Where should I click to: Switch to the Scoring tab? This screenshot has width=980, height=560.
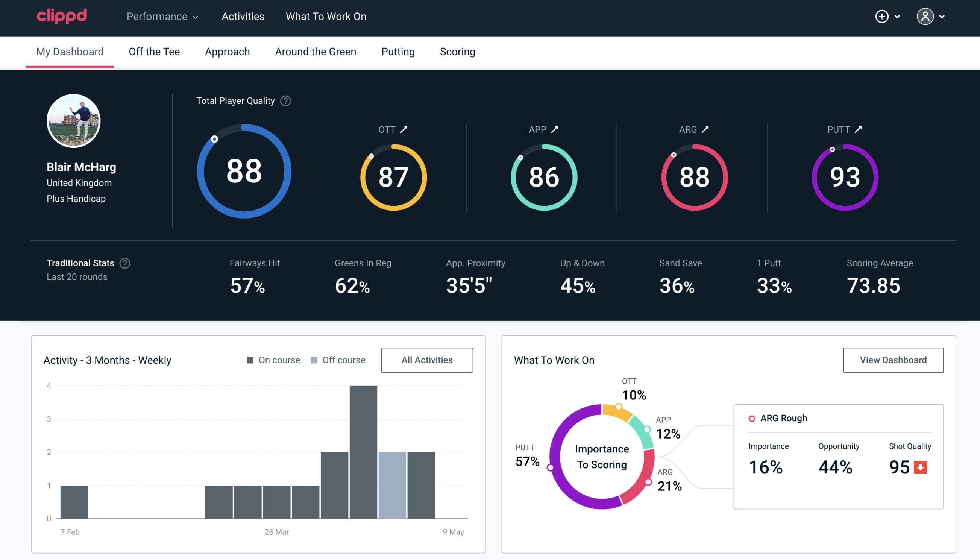pyautogui.click(x=458, y=51)
